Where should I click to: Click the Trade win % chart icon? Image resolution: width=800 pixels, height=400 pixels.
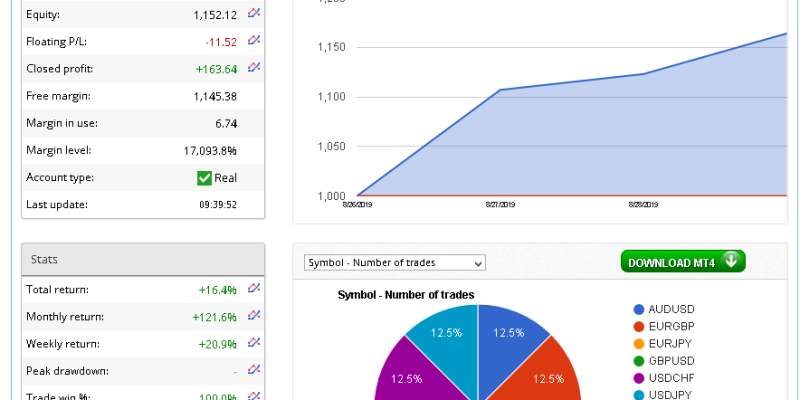pyautogui.click(x=254, y=395)
